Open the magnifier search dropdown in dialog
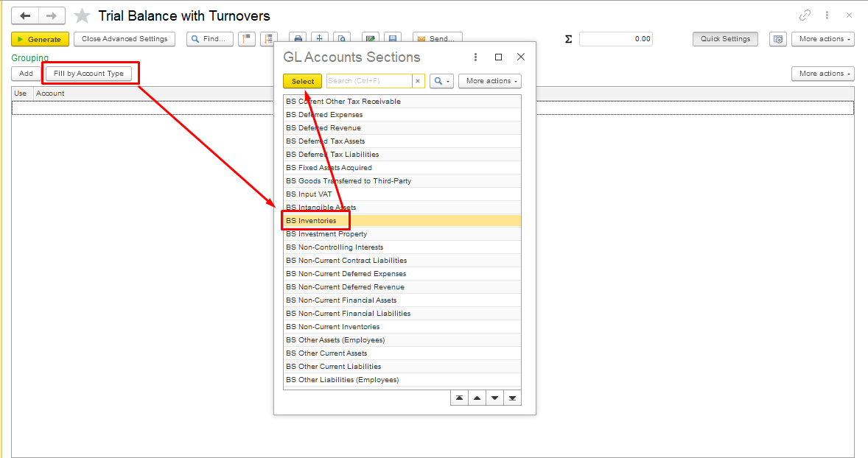 tap(441, 81)
